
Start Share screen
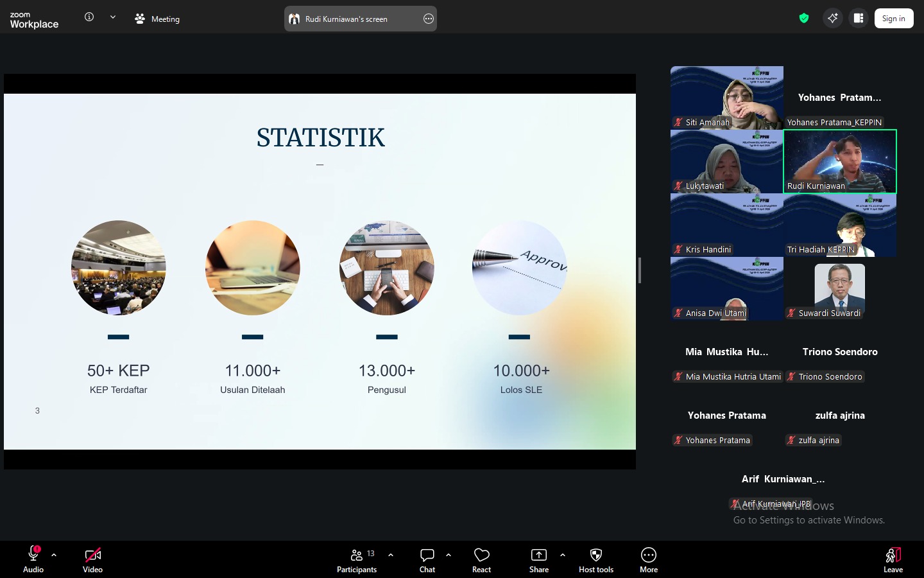[538, 559]
